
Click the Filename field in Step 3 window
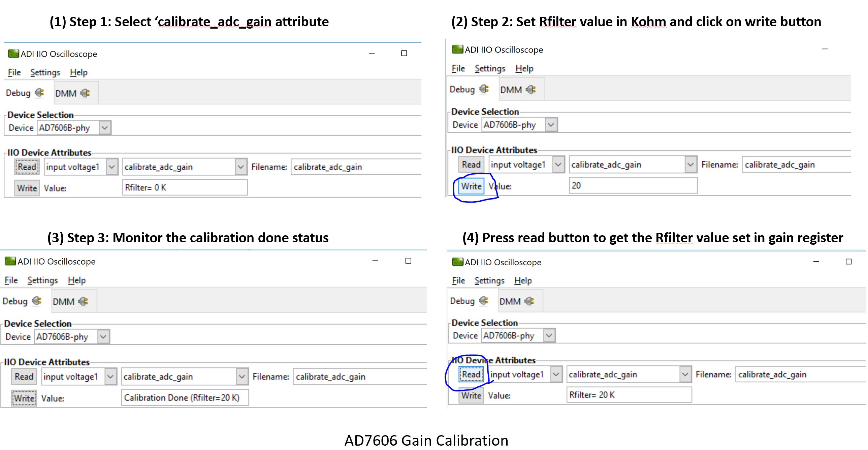click(x=360, y=376)
